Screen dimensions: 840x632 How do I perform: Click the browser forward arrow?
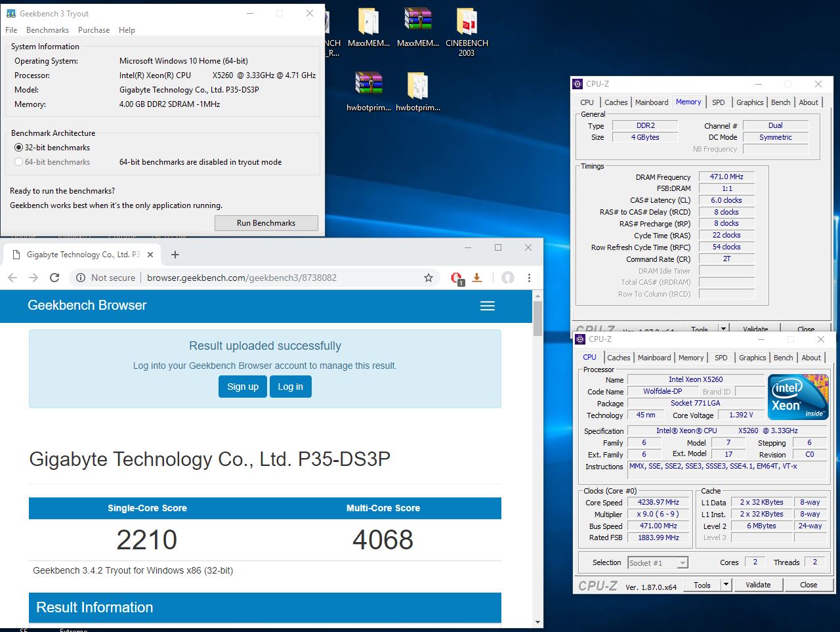33,278
